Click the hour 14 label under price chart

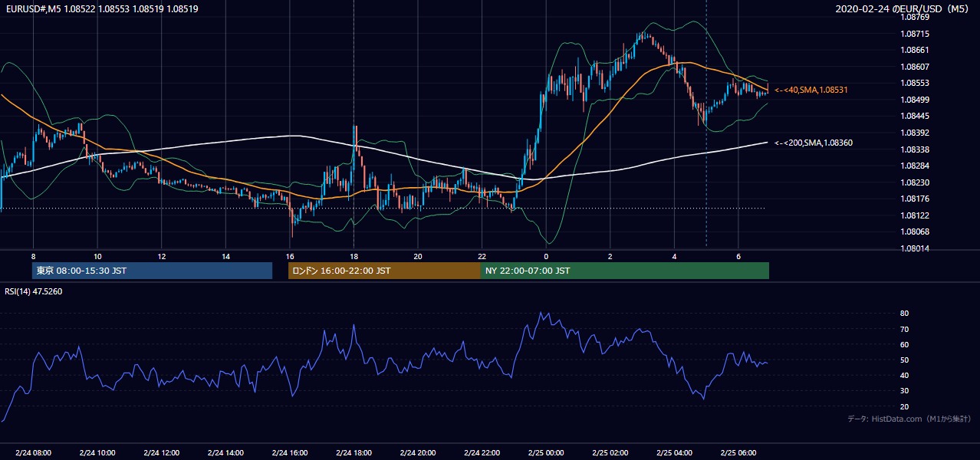[225, 256]
